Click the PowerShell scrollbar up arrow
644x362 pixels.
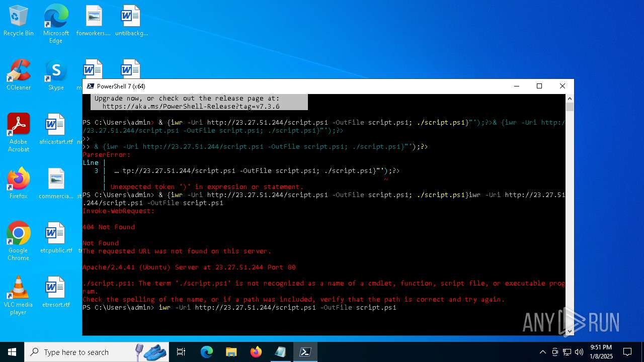point(570,98)
